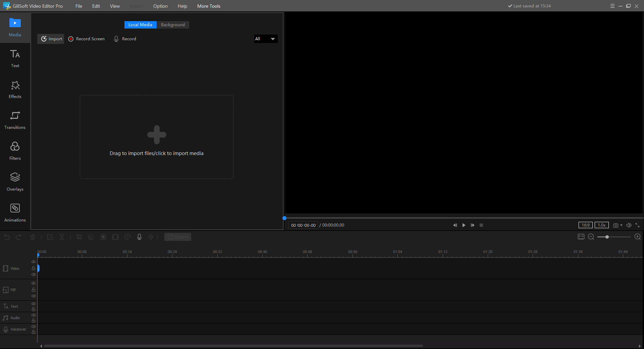Toggle Video track lock

[34, 268]
